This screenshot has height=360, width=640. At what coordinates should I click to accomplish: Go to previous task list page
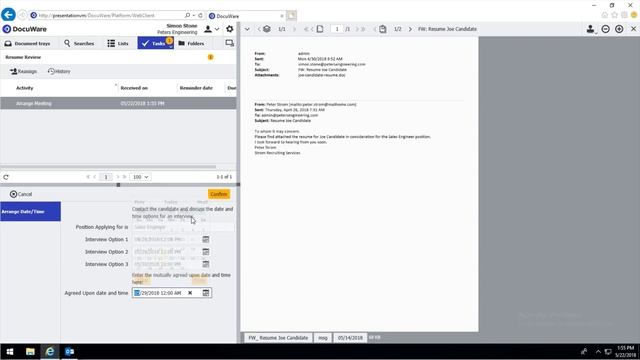95,177
